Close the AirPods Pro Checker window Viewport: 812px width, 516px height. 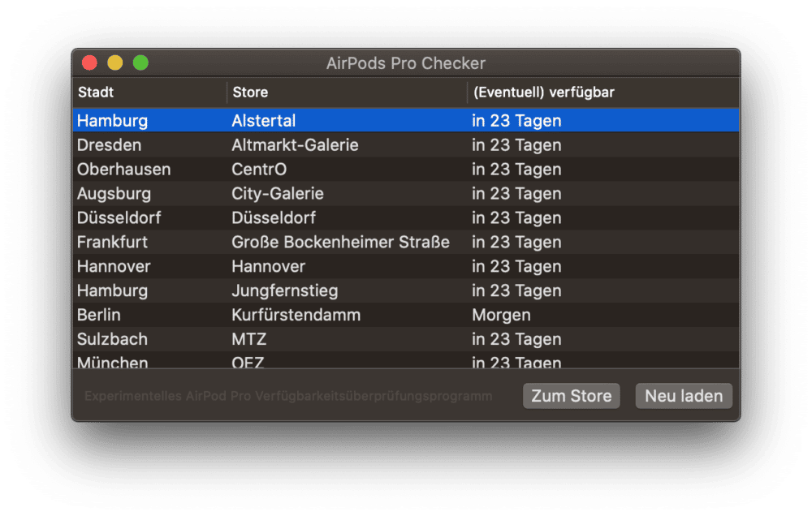[x=89, y=62]
